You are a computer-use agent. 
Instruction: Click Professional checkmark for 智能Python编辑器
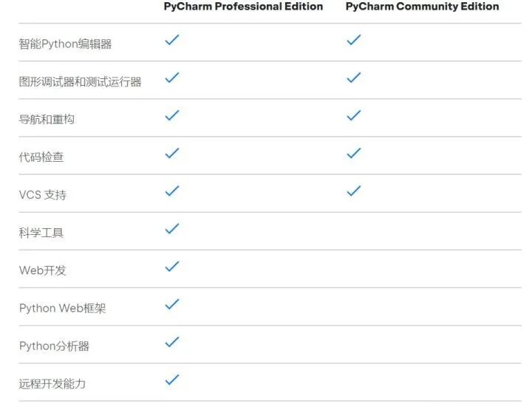[x=172, y=40]
